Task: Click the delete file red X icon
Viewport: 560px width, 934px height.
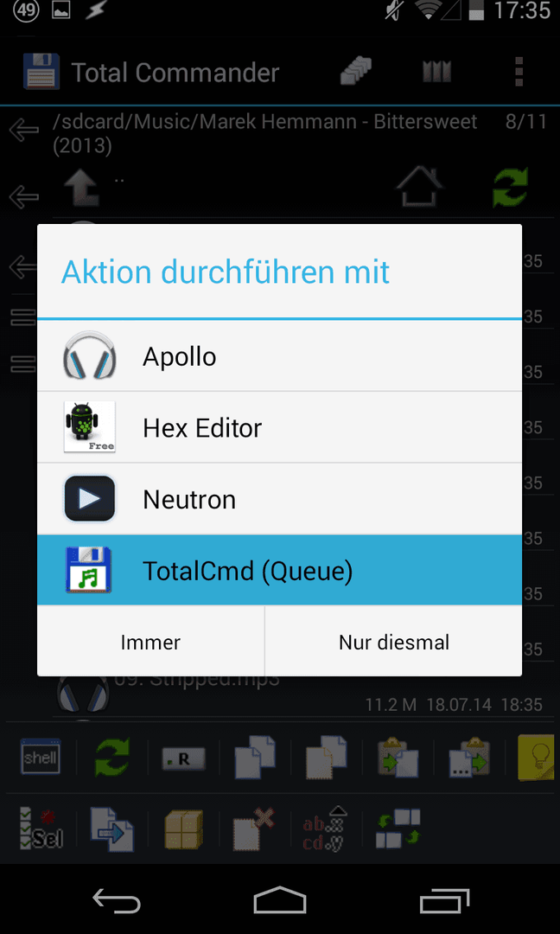Action: (254, 828)
